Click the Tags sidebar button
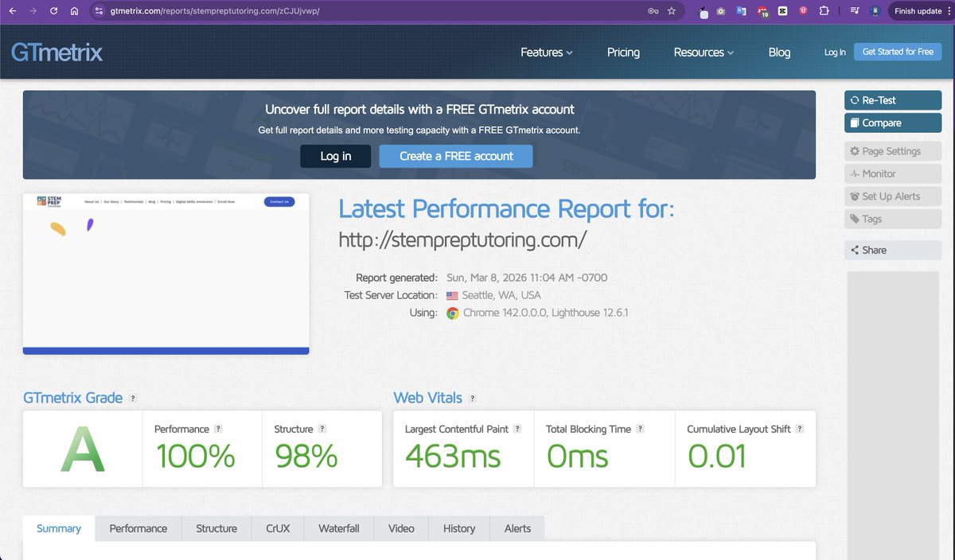This screenshot has height=560, width=955. [893, 219]
